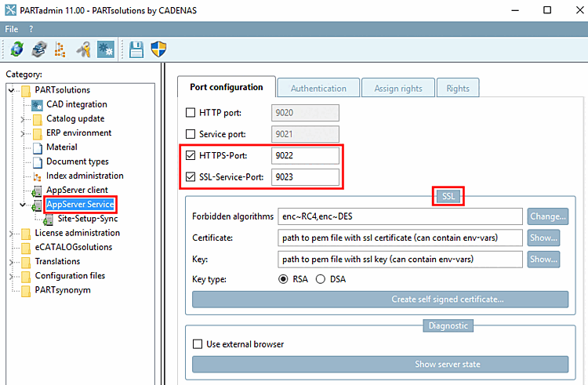588x385 pixels.
Task: Click the Certificate path input field
Action: [400, 238]
